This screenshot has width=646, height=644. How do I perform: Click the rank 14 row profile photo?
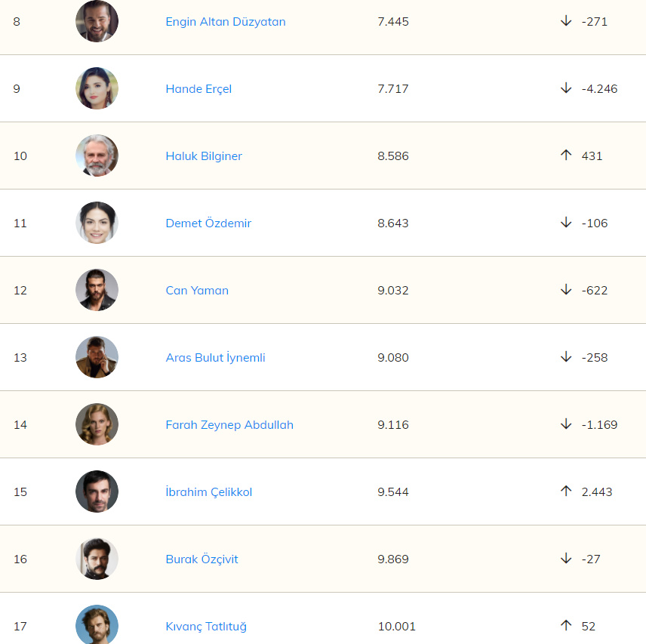pos(97,424)
